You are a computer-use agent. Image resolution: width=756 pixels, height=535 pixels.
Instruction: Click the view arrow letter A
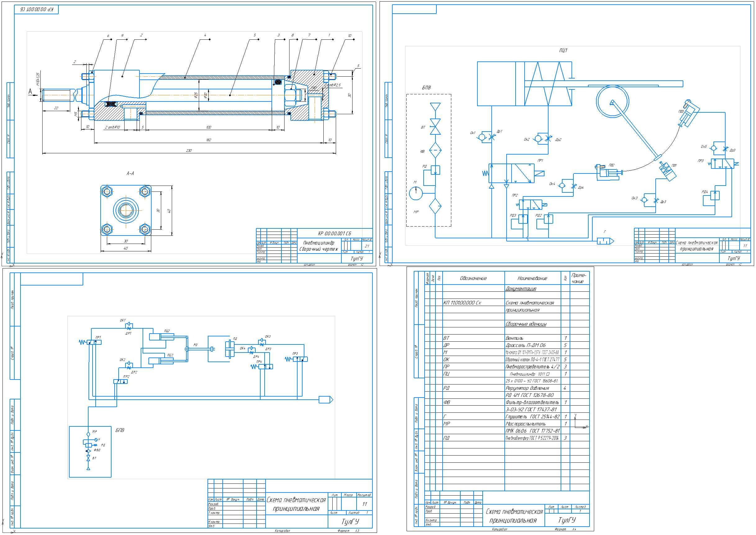coord(30,92)
